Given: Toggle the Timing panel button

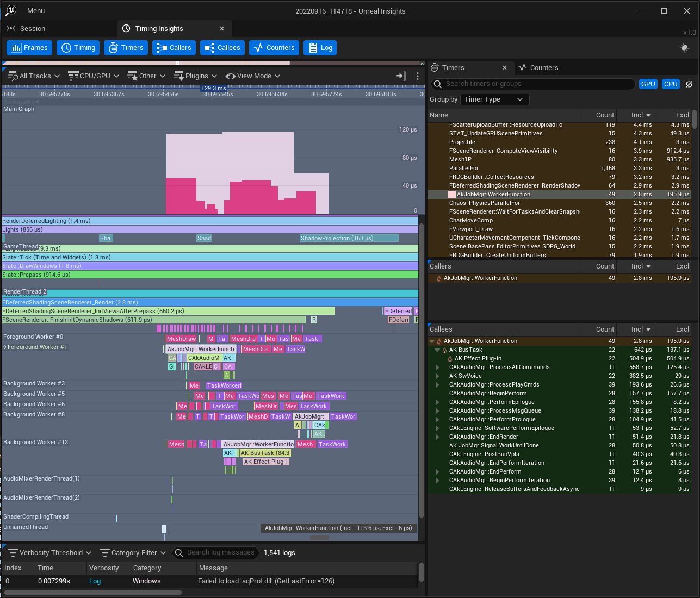Looking at the screenshot, I should (x=78, y=48).
